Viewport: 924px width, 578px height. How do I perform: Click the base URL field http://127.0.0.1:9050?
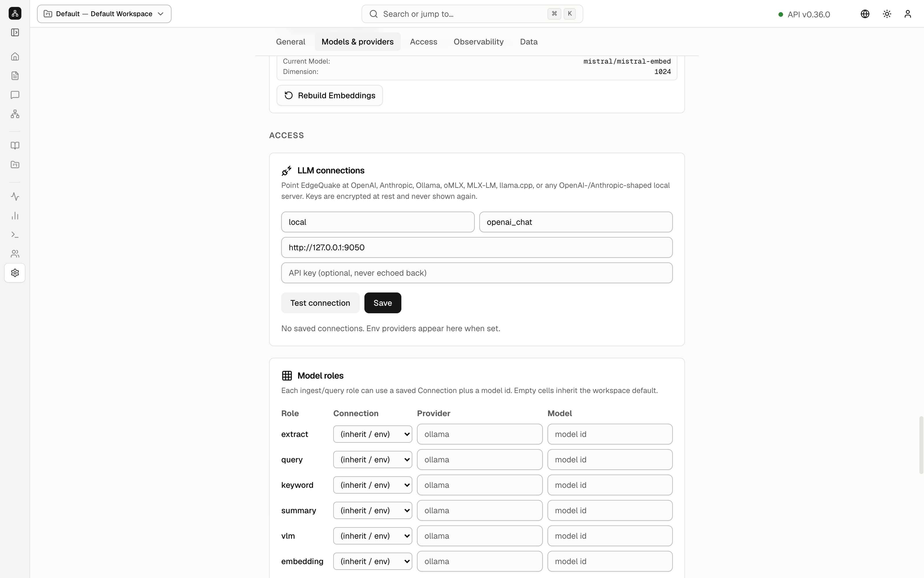[x=476, y=247]
